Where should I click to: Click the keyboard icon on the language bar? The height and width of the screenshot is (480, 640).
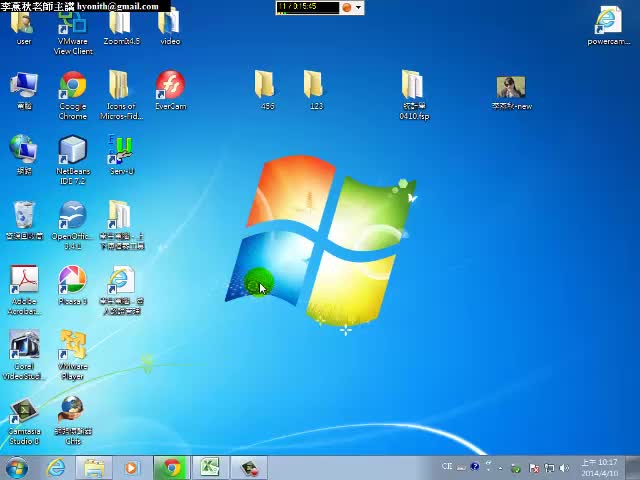tap(461, 467)
